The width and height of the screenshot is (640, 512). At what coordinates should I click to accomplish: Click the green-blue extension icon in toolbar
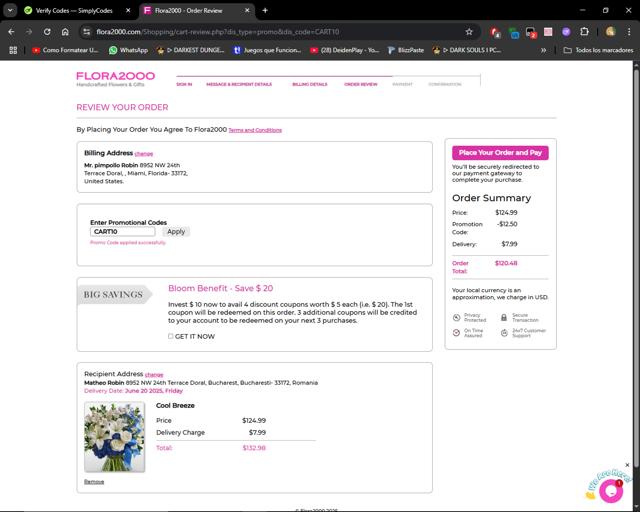(513, 32)
